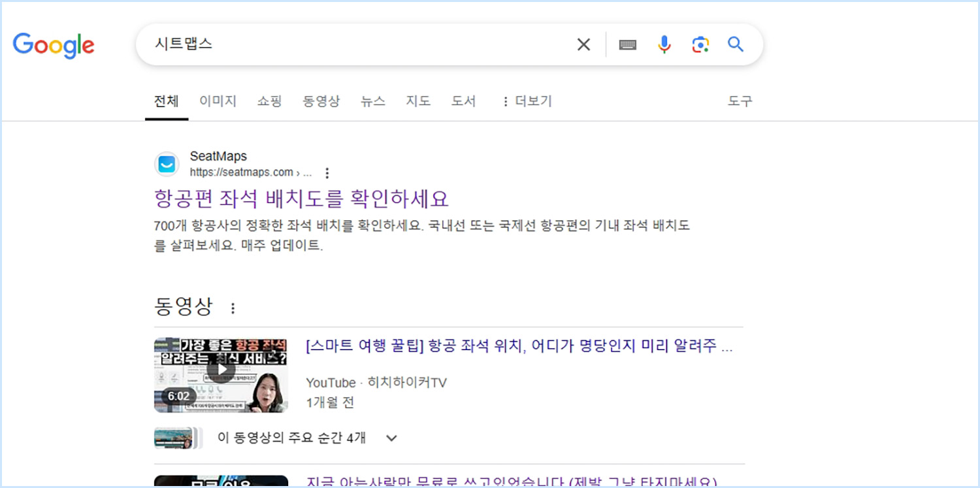
Task: Open the 스마트 여행 꿀팁 video title link
Action: (x=519, y=347)
